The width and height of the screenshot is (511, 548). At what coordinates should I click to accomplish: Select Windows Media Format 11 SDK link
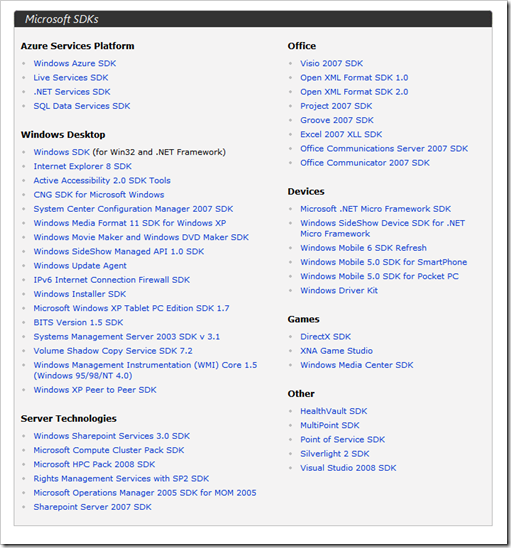[130, 223]
